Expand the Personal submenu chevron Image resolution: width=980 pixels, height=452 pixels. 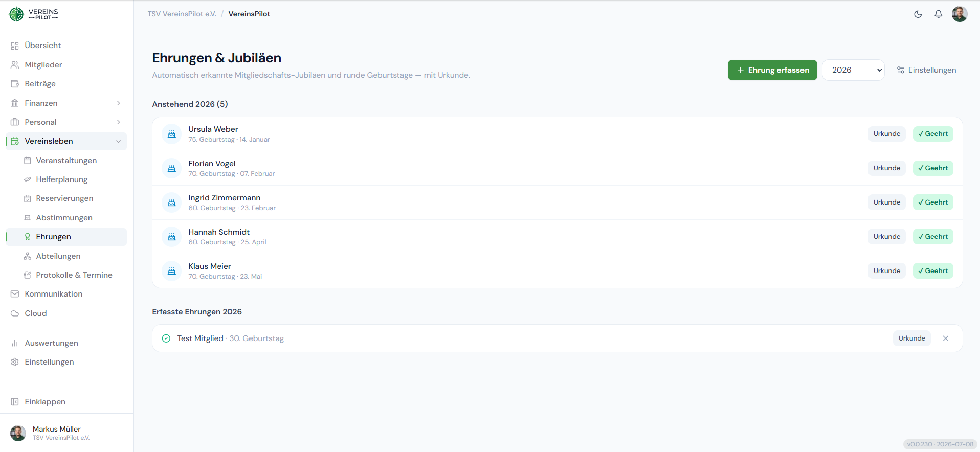pos(119,122)
